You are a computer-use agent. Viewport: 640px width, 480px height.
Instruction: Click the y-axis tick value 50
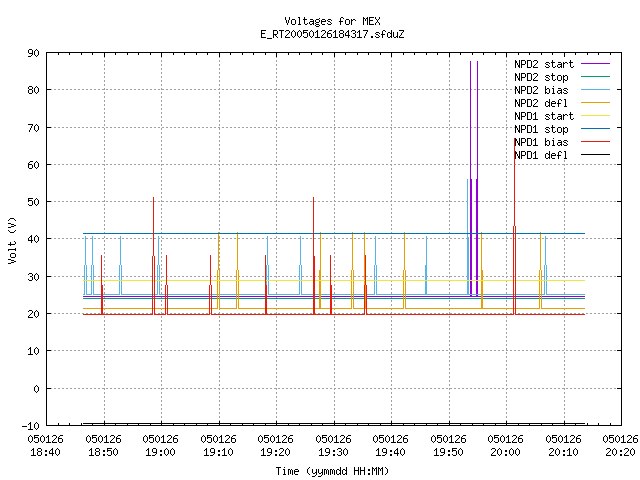pos(33,202)
